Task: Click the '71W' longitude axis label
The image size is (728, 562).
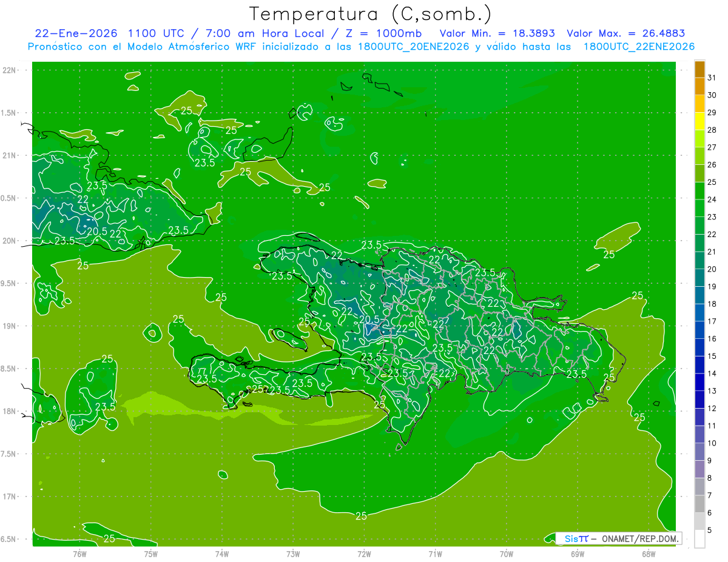Action: pos(435,553)
